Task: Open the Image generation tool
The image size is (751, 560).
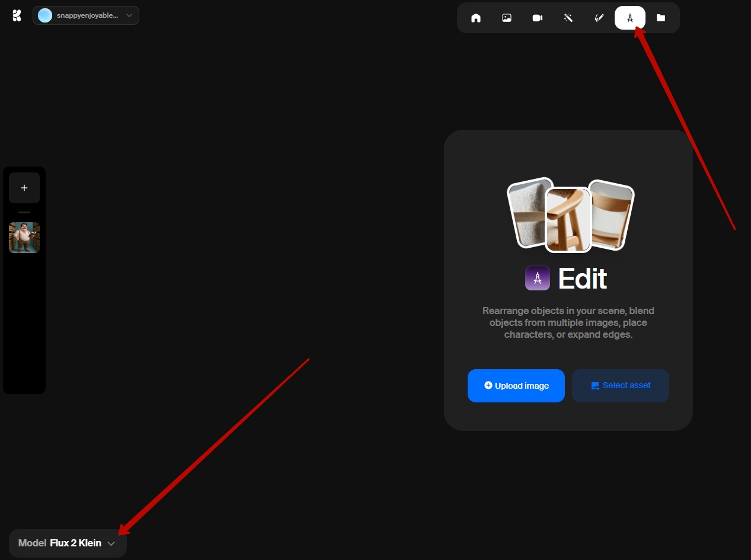Action: coord(506,18)
